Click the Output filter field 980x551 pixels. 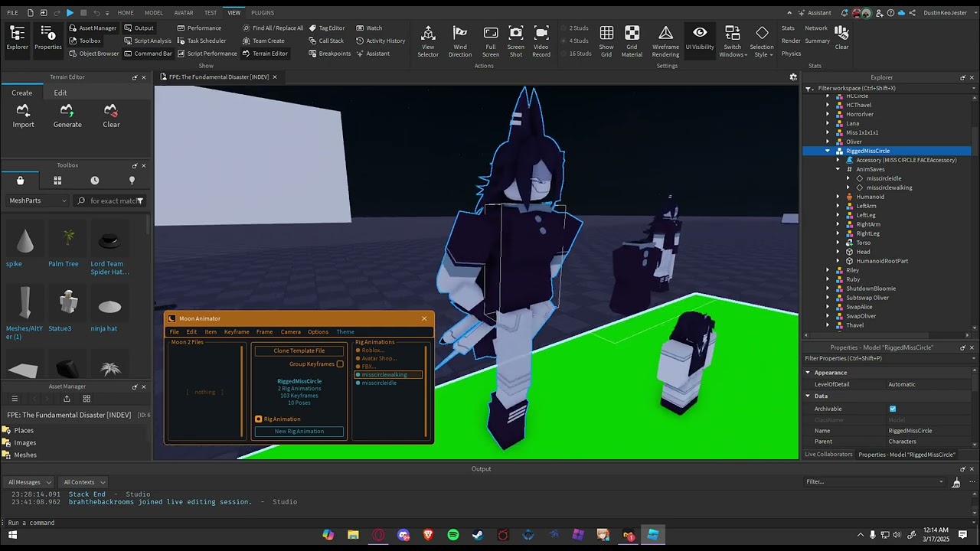[x=874, y=482]
